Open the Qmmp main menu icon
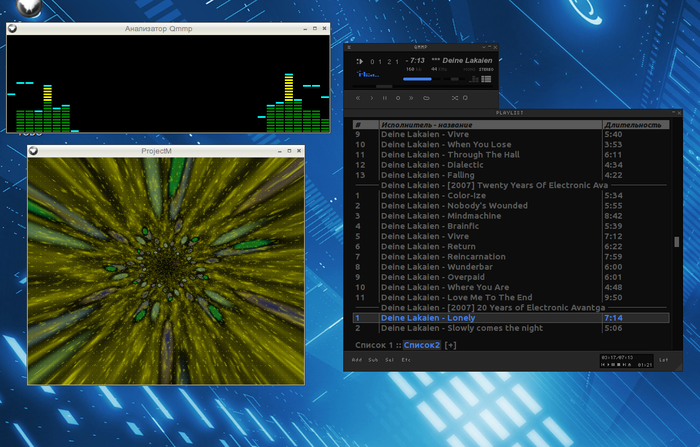The height and width of the screenshot is (447, 700). coord(349,46)
